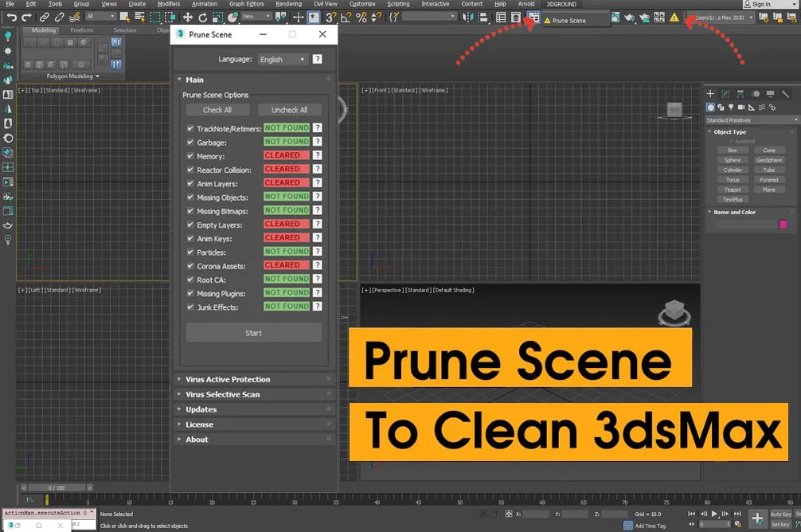The image size is (801, 532).
Task: Click the yellow warning triangle toolbar icon
Action: click(674, 18)
